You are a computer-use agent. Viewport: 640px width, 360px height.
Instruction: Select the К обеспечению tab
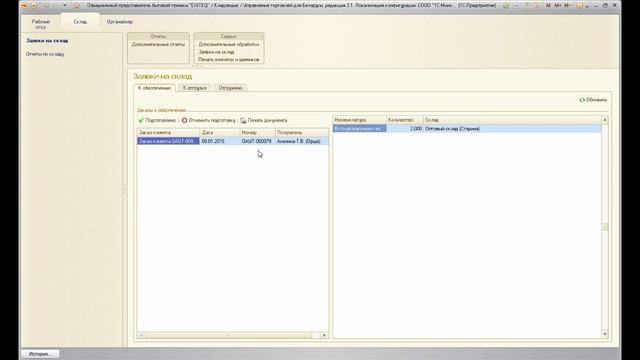pos(154,88)
